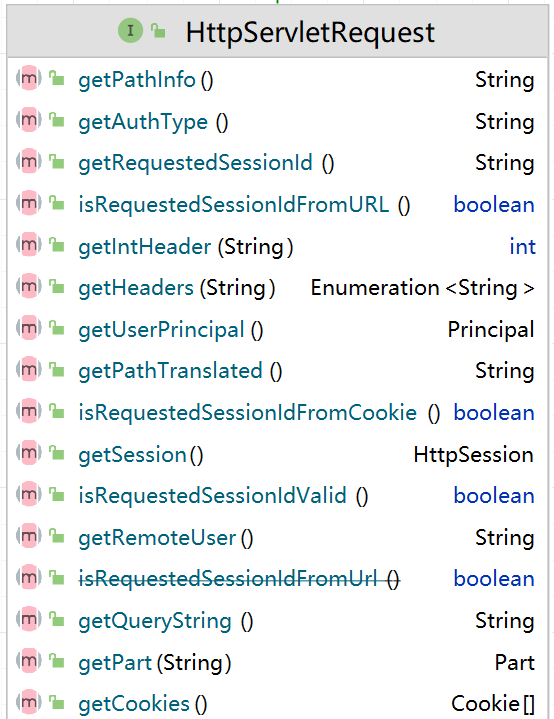Select the isRequestedSessionIdFromURL method
This screenshot has height=719, width=554.
[x=244, y=205]
